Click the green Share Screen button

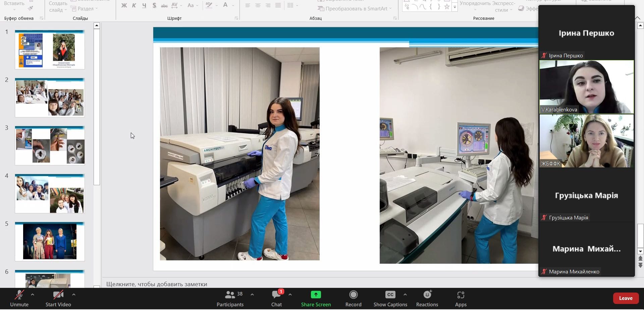coord(316,298)
